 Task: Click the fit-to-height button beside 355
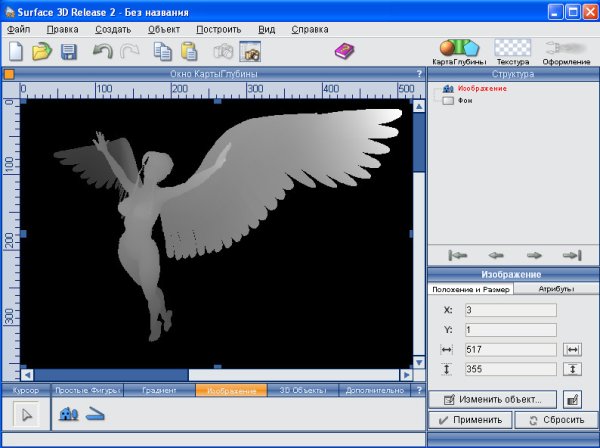[x=573, y=370]
